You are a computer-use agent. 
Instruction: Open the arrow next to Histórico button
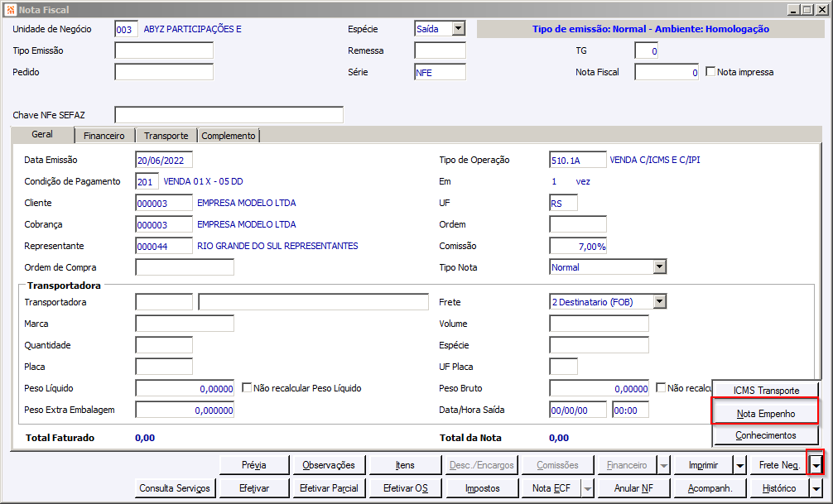point(816,488)
